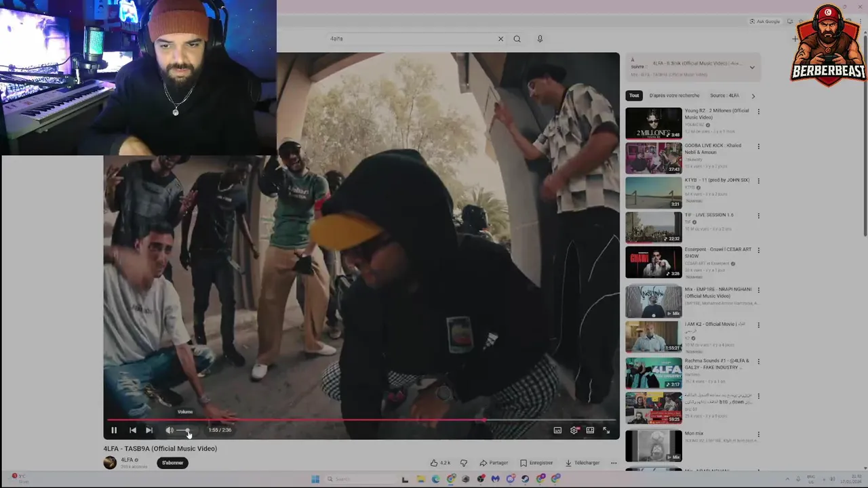Open options menu for TIF LIVE SESSION
Image resolution: width=868 pixels, height=488 pixels.
[758, 216]
